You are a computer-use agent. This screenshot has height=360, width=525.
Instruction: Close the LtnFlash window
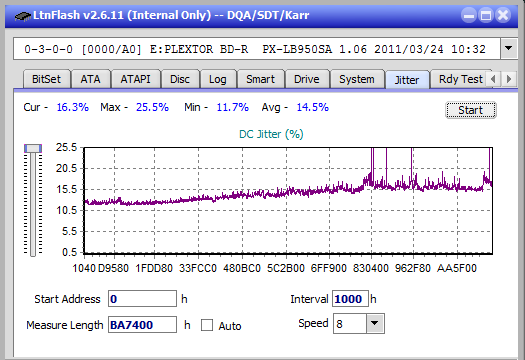point(503,15)
